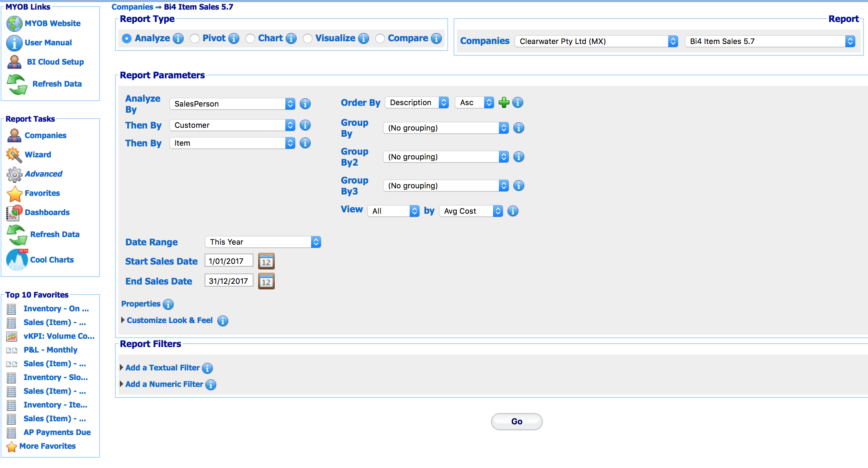Click the Properties link
The image size is (868, 468).
(141, 304)
